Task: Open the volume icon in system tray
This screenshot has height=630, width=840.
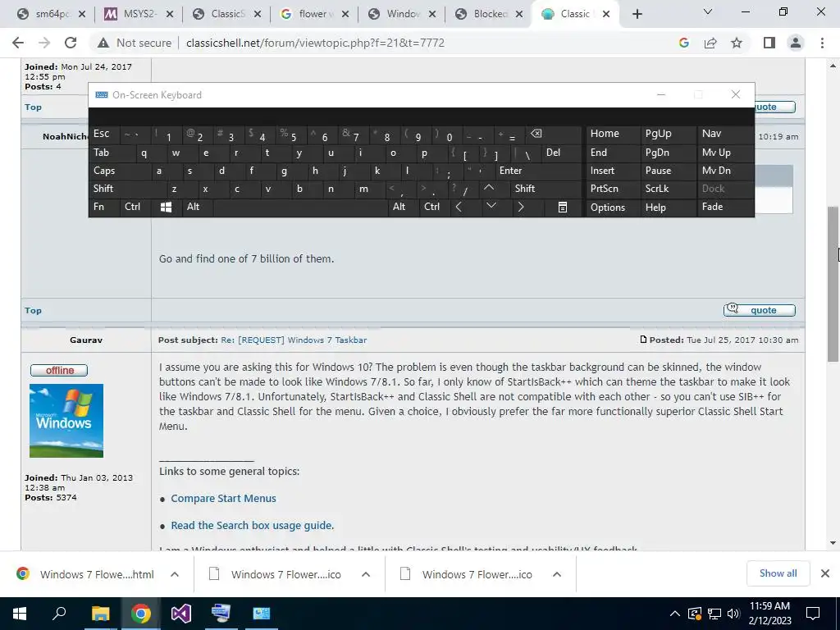Action: (x=733, y=614)
